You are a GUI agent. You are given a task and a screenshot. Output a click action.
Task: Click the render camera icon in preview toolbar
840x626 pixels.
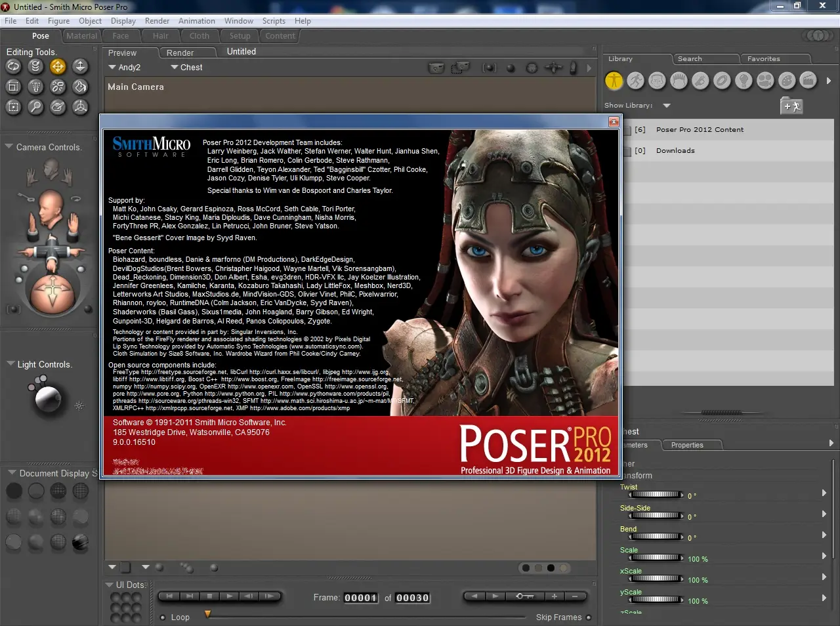(x=436, y=68)
